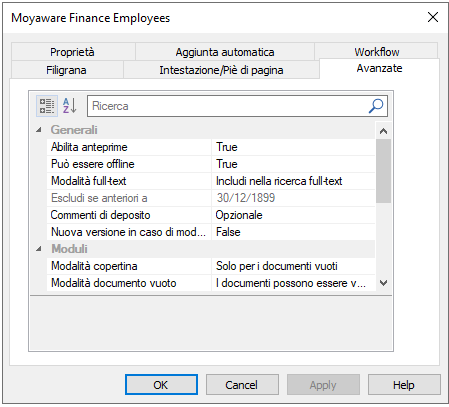Screen dimensions: 449x407
Task: Open the Aggiunta automatica tab
Action: [225, 52]
